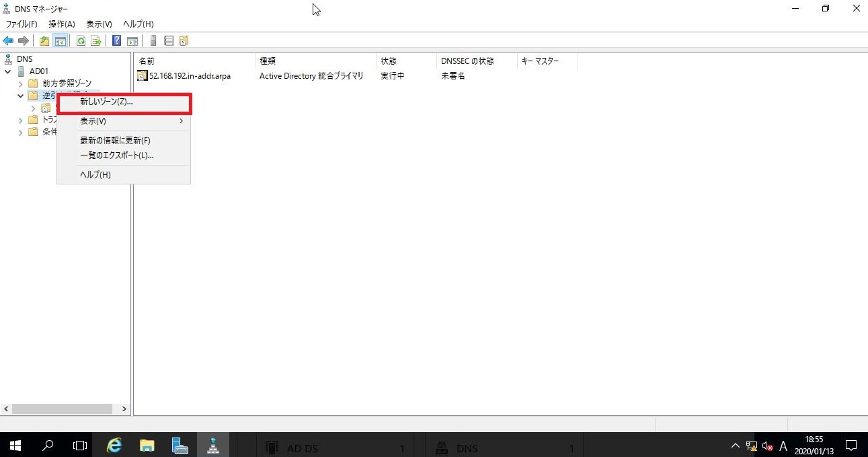Click the Show/Hide Action Pane toolbar icon
868x457 pixels.
tap(132, 41)
